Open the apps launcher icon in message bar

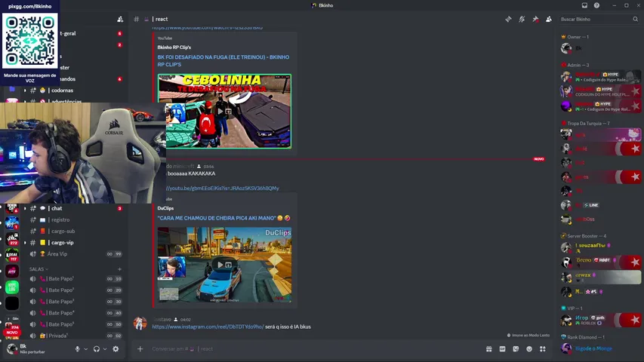(x=543, y=349)
